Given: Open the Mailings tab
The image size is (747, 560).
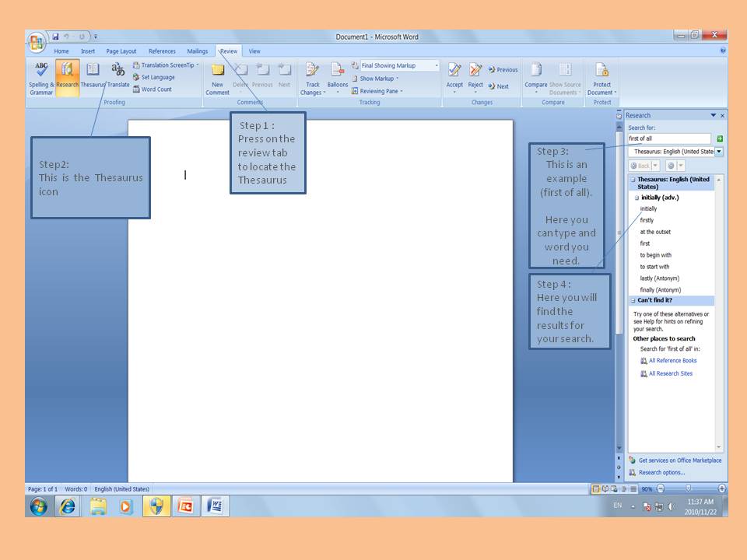Looking at the screenshot, I should [x=197, y=51].
